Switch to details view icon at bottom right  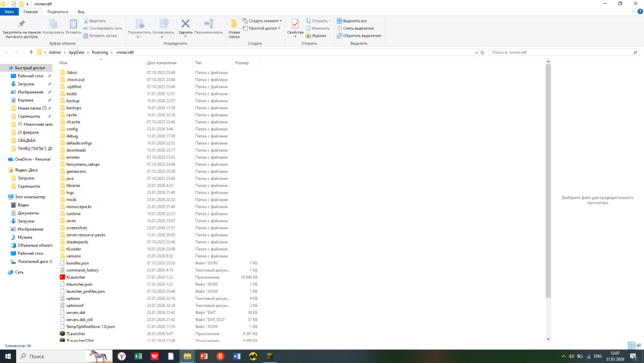tap(632, 346)
